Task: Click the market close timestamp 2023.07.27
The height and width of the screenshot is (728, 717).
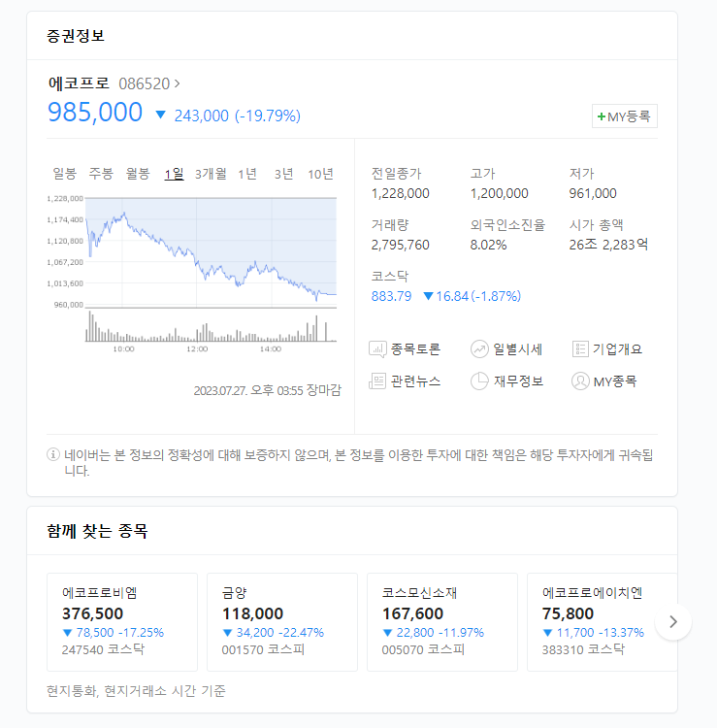Action: [x=268, y=390]
